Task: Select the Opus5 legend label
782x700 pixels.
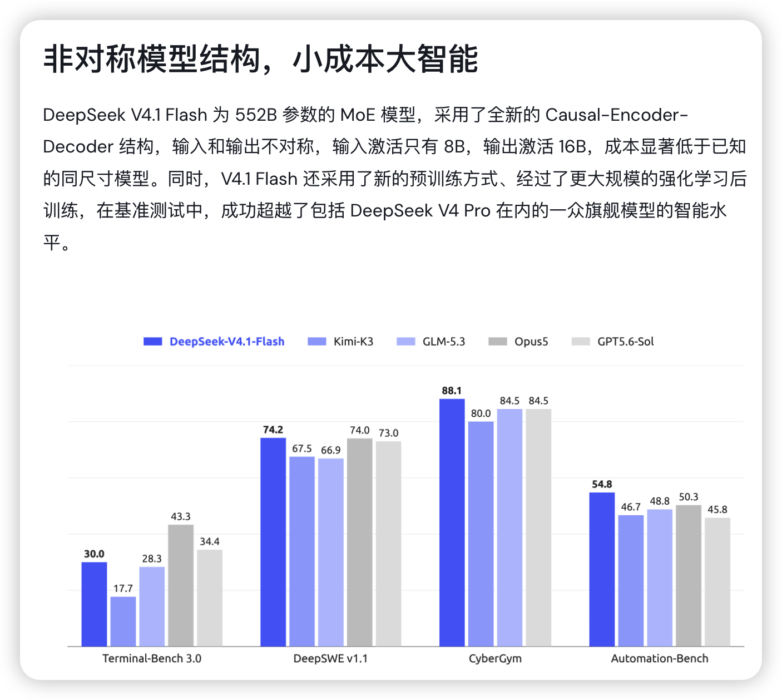Action: 531,342
